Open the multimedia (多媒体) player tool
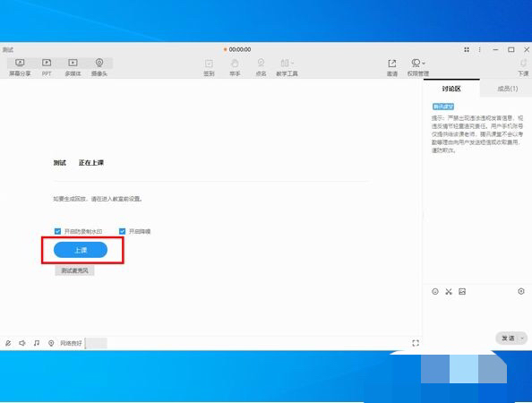This screenshot has width=532, height=403. (x=73, y=67)
